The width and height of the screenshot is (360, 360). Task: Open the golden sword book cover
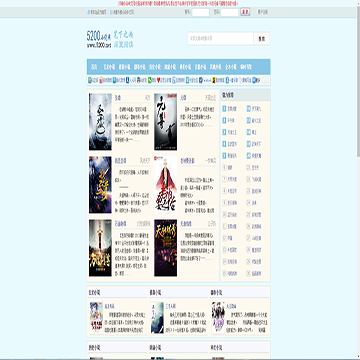pos(100,248)
